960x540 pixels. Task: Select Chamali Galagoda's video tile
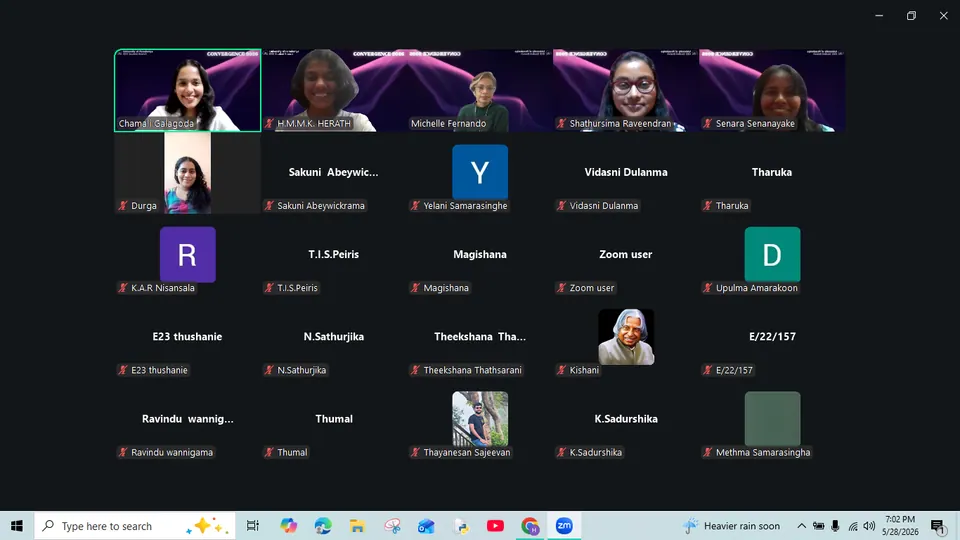187,91
